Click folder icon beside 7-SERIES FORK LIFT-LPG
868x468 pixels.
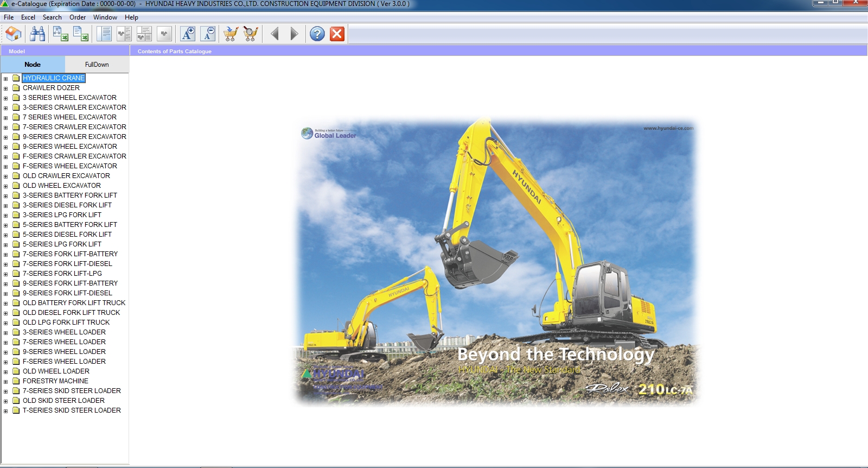[16, 273]
